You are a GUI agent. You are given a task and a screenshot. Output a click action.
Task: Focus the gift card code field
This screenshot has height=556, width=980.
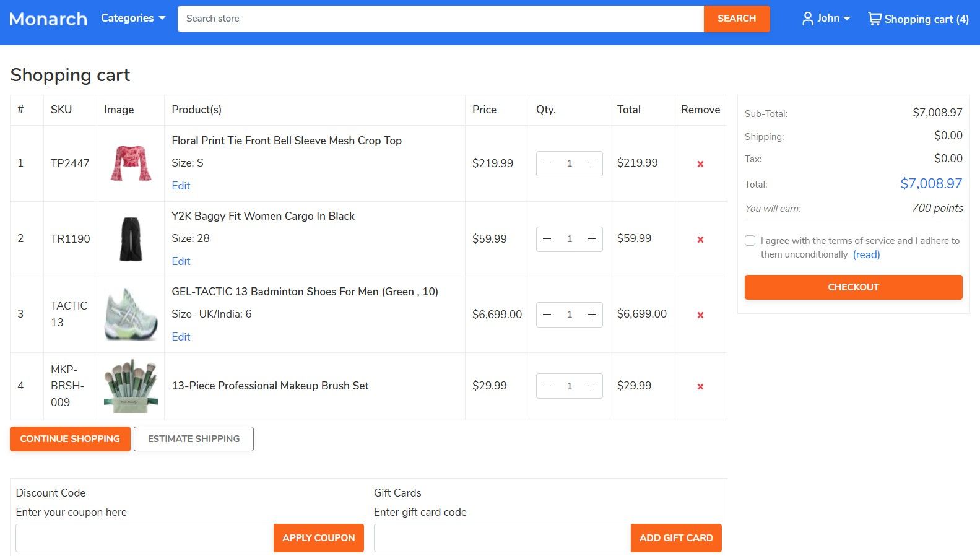[x=502, y=538]
